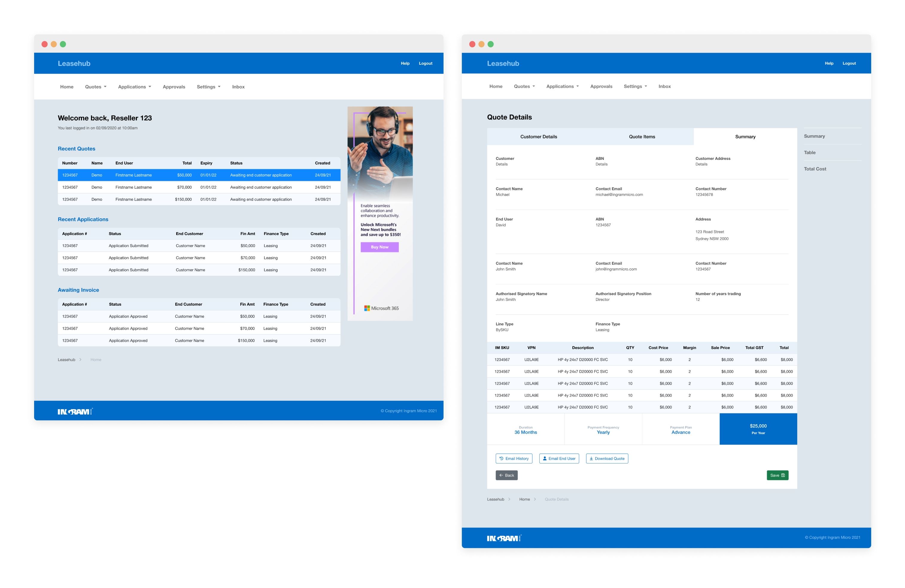Click the Email End User person icon
This screenshot has height=588, width=905.
coord(544,458)
